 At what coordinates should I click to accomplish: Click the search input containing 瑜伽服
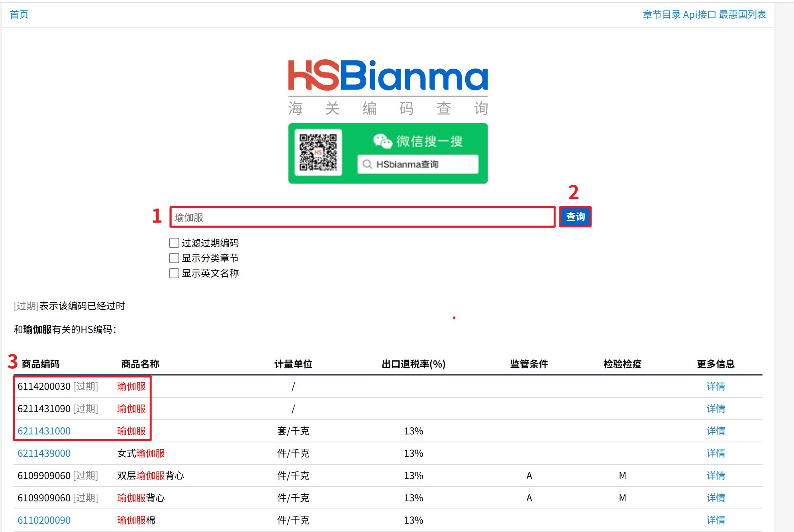pyautogui.click(x=362, y=217)
